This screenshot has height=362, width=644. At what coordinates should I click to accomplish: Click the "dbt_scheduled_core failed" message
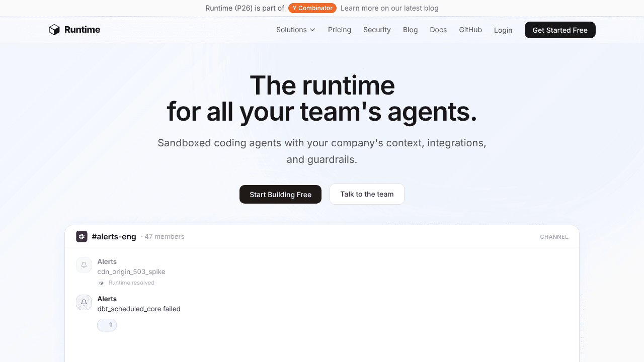click(x=139, y=309)
